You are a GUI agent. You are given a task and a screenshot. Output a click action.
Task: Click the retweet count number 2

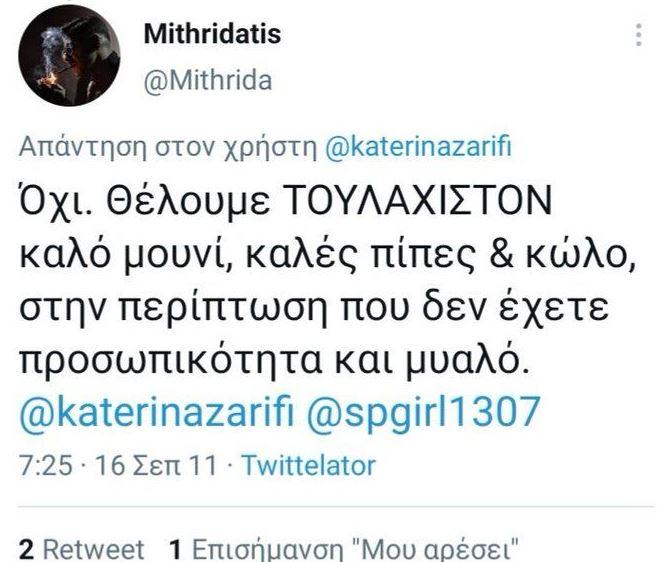click(x=26, y=550)
